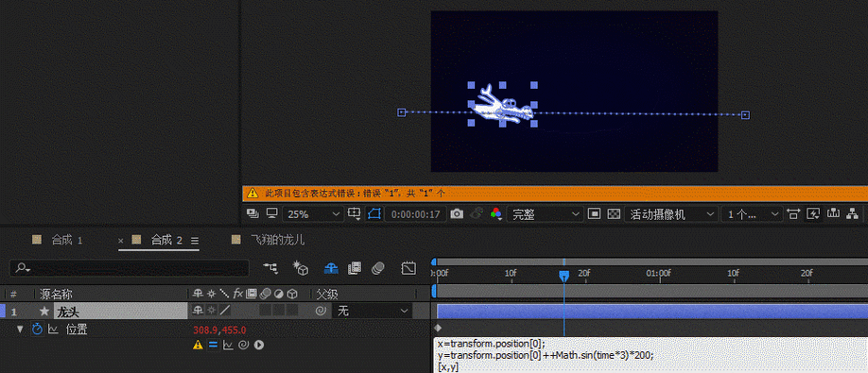Click the expression pick whip icon

(243, 345)
